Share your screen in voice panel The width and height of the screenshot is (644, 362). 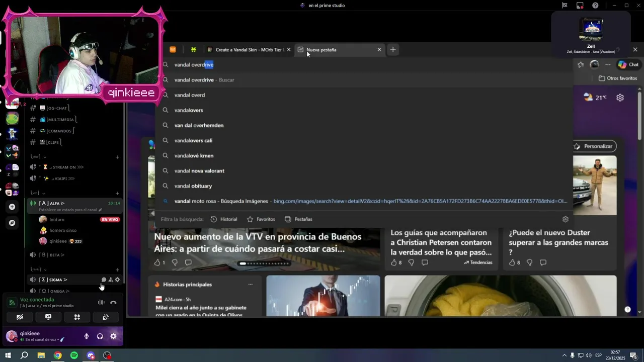(48, 317)
